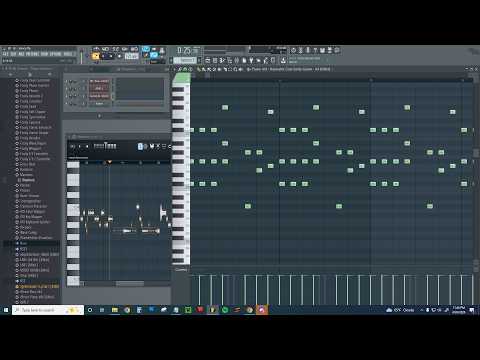The image size is (480, 360).
Task: Open the EDIT menu
Action: (13, 54)
